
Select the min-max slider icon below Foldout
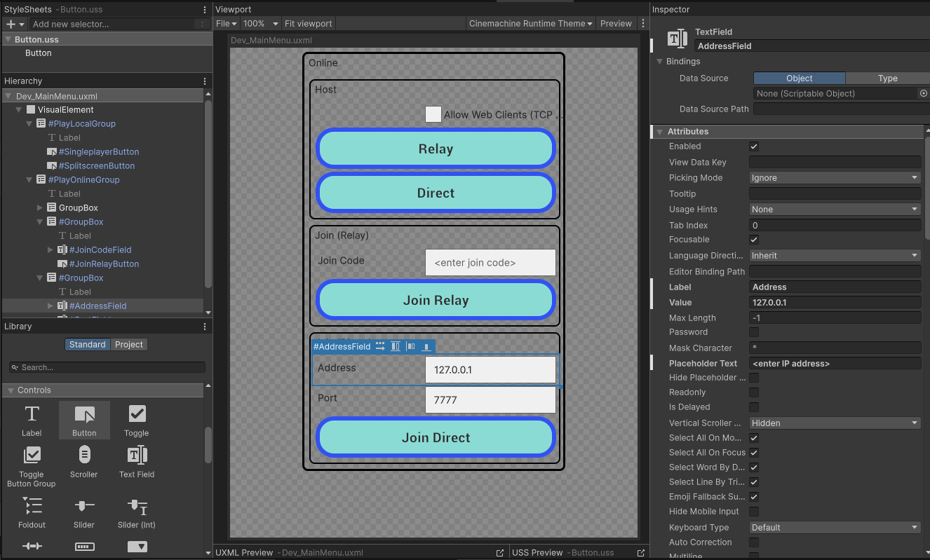(x=32, y=546)
